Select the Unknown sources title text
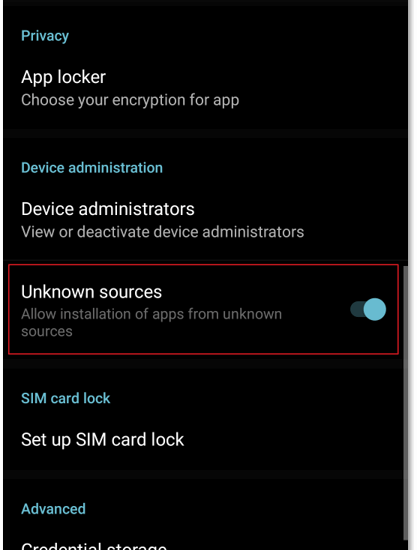Screen dimensions: 417x550 click(x=91, y=292)
